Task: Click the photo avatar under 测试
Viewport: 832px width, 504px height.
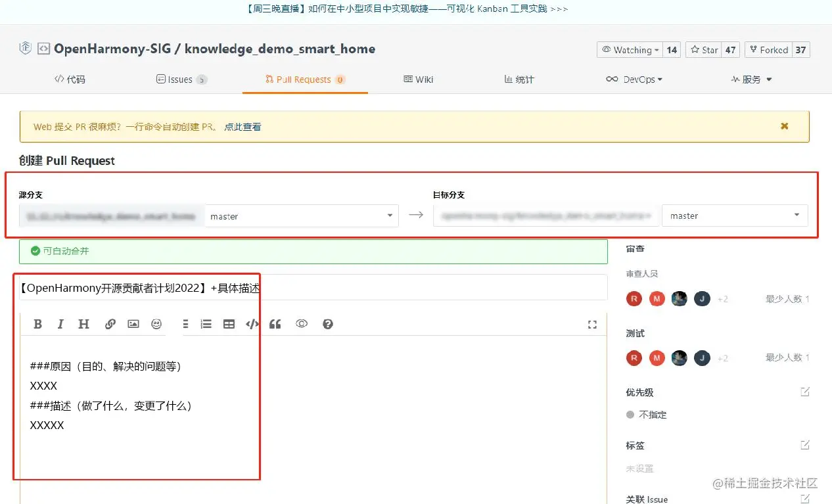Action: click(680, 358)
